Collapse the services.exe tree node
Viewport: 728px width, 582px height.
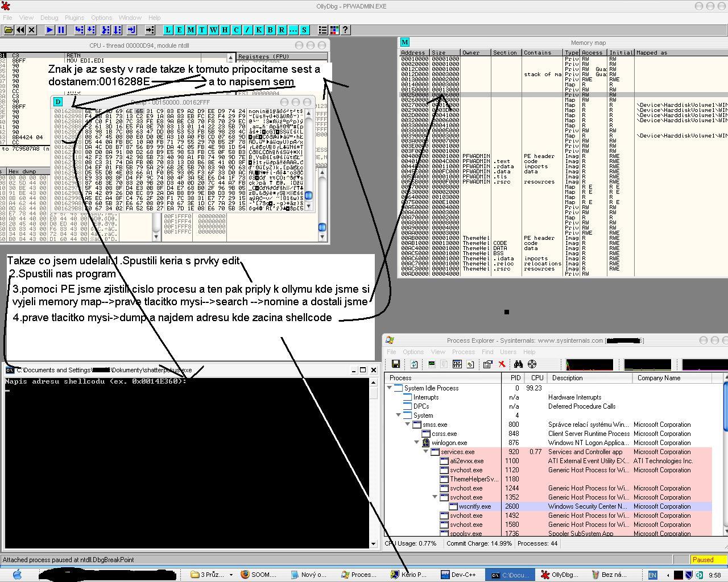(x=426, y=452)
